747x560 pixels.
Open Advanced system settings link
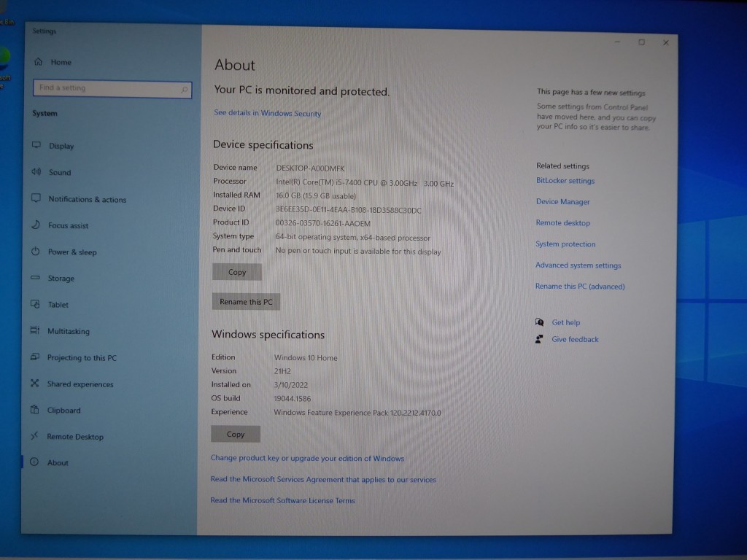coord(578,265)
